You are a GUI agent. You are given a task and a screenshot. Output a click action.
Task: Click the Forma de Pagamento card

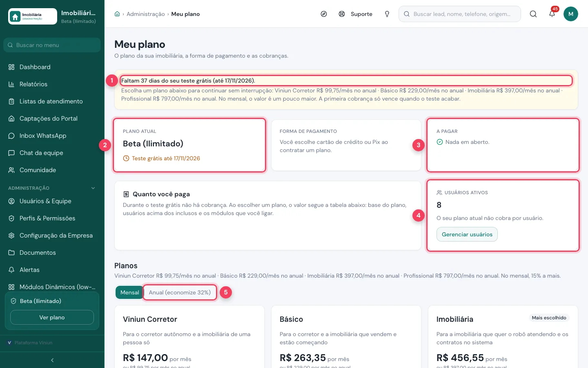tap(346, 145)
